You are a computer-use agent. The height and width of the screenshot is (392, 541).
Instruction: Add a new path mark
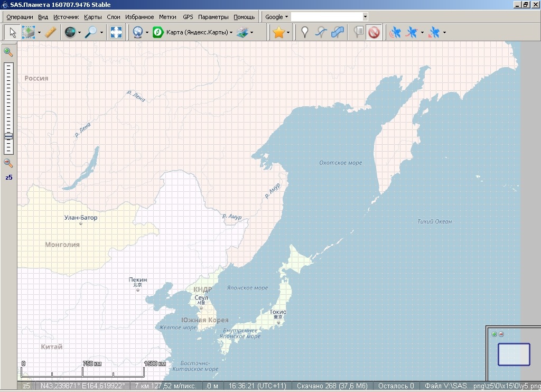321,33
